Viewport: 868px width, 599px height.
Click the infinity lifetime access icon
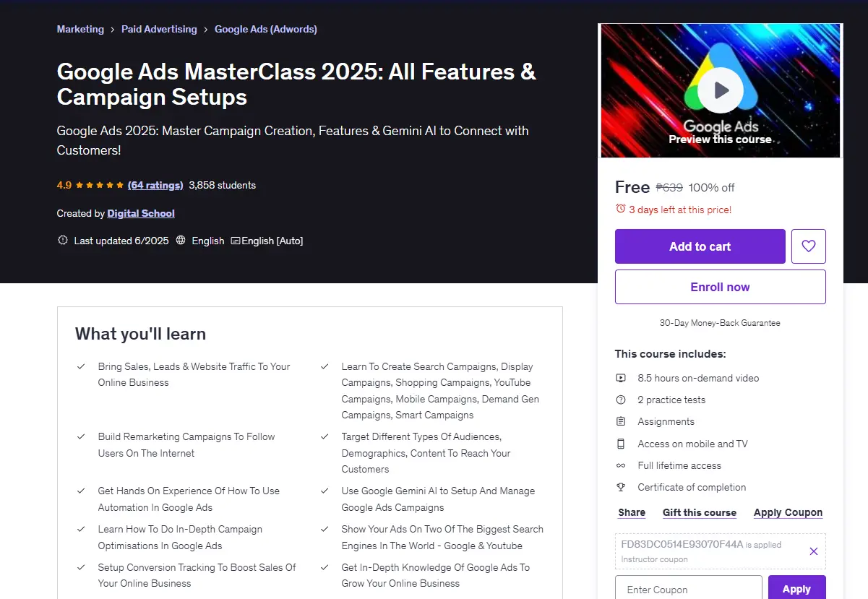coord(621,465)
